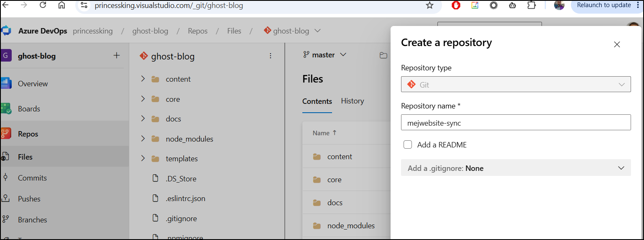Open the red shield extension icon
This screenshot has height=240, width=644.
pos(456,5)
